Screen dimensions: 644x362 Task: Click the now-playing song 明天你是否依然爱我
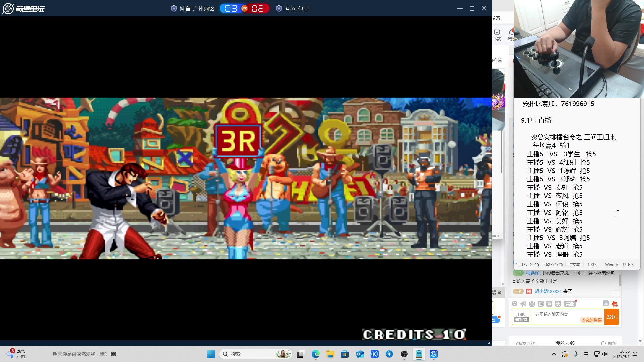point(79,354)
